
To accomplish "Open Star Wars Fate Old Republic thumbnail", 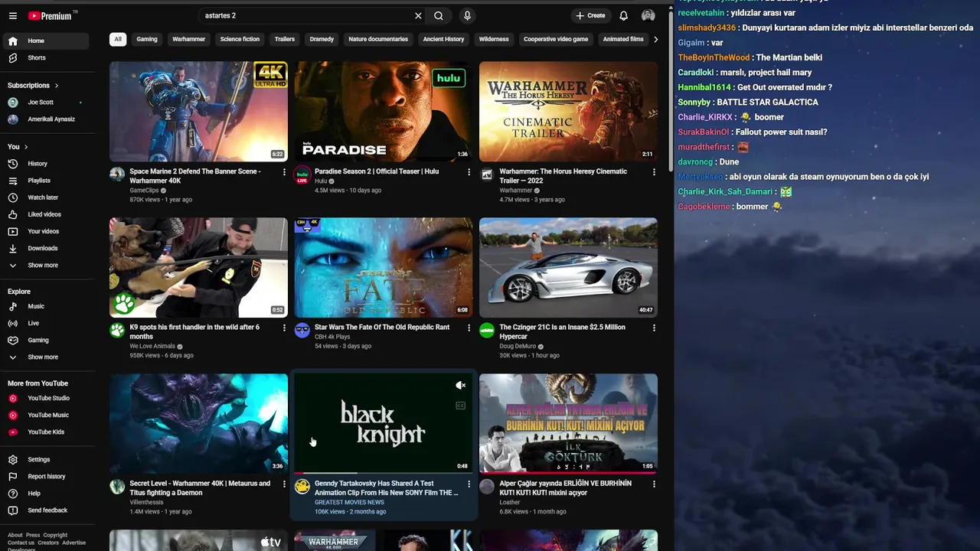I will pos(384,268).
